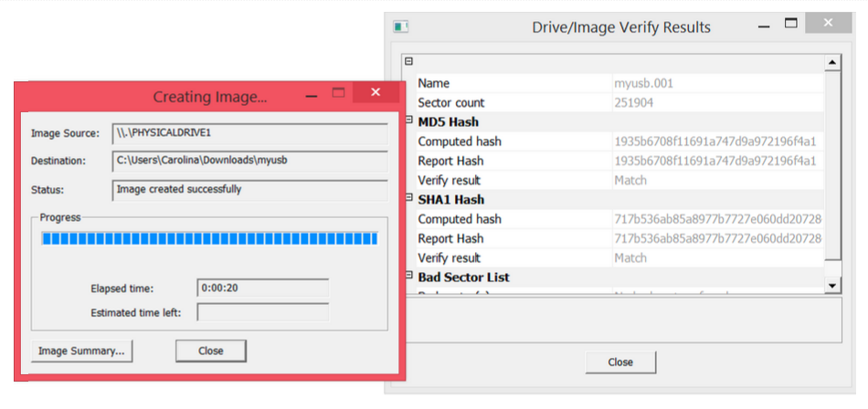Screen dimensions: 868x409
Task: Click the Drive/Image Verify Results window icon
Action: (x=400, y=26)
